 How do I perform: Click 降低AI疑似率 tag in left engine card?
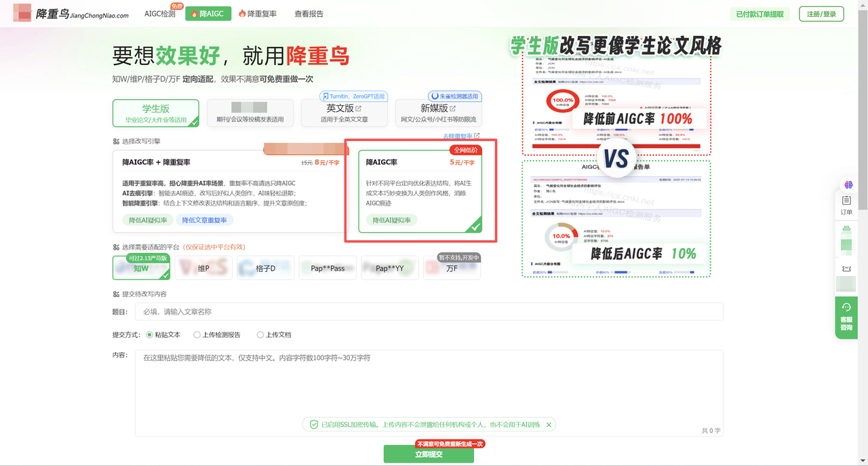(x=148, y=220)
